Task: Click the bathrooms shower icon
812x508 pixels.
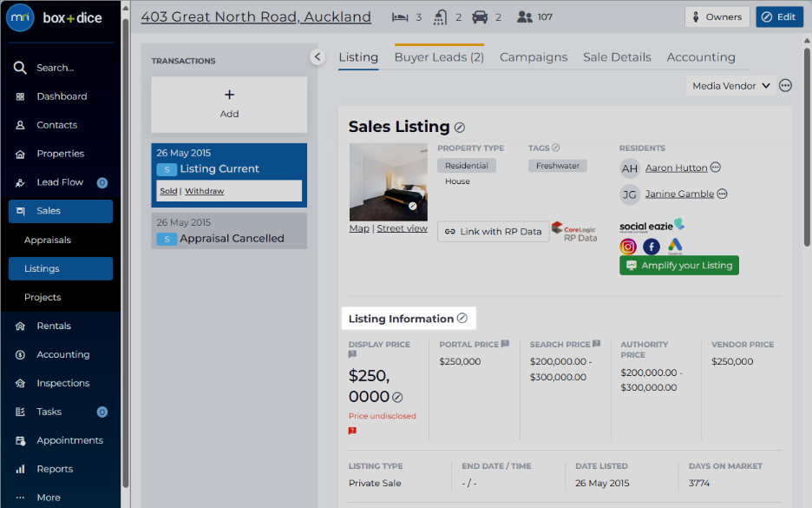Action: (x=440, y=17)
